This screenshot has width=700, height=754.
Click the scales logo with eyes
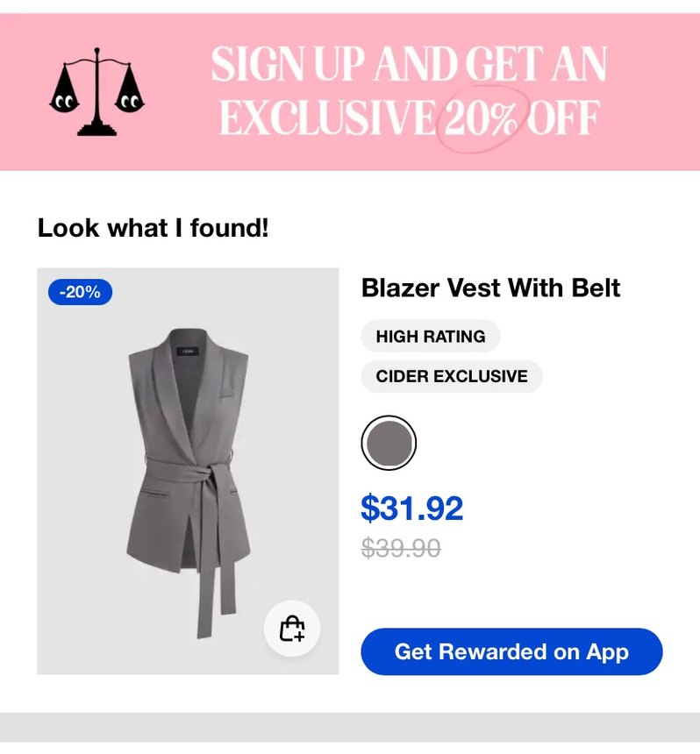[x=96, y=92]
